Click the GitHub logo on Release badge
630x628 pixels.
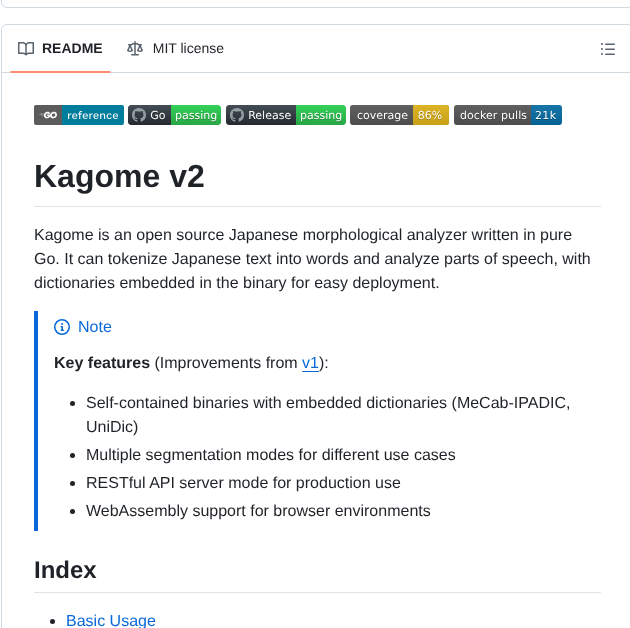(x=237, y=115)
